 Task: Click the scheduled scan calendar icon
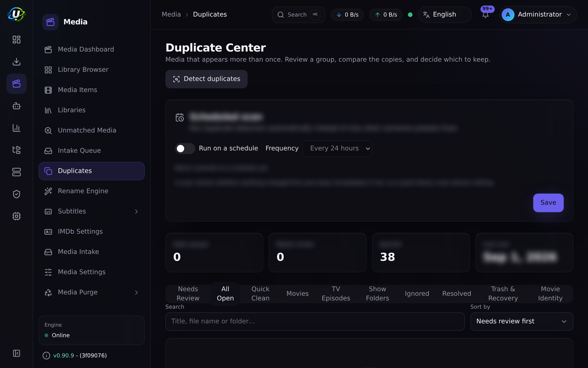[x=180, y=117]
